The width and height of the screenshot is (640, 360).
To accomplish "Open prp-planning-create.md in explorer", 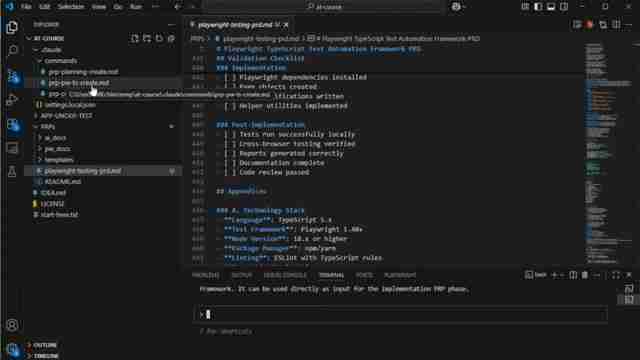I will [83, 71].
